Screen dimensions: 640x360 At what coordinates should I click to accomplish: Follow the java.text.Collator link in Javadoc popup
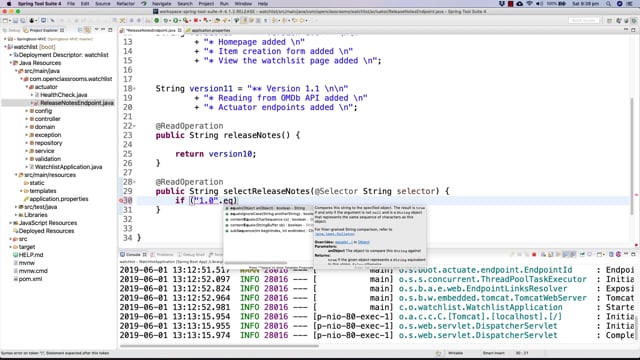335,234
